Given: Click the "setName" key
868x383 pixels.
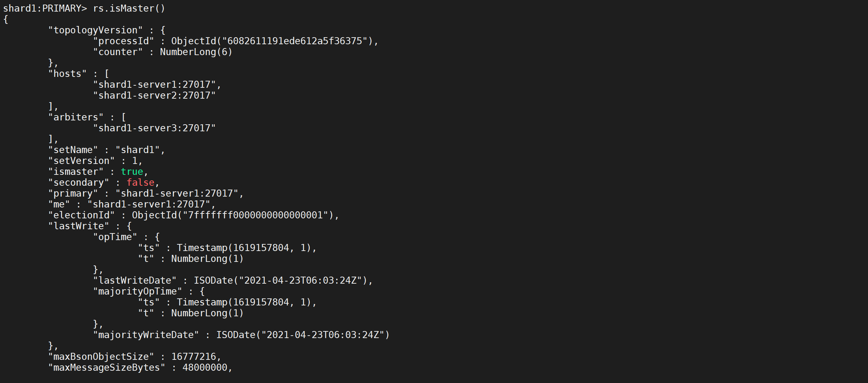Looking at the screenshot, I should coord(73,150).
